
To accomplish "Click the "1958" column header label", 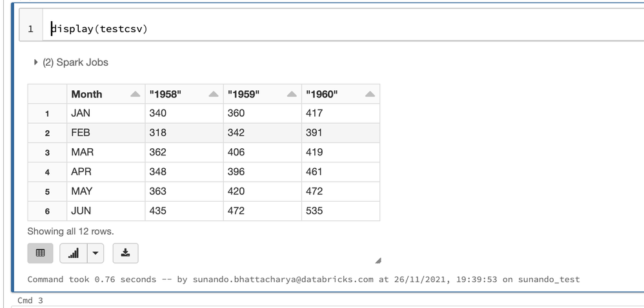I will click(x=165, y=94).
